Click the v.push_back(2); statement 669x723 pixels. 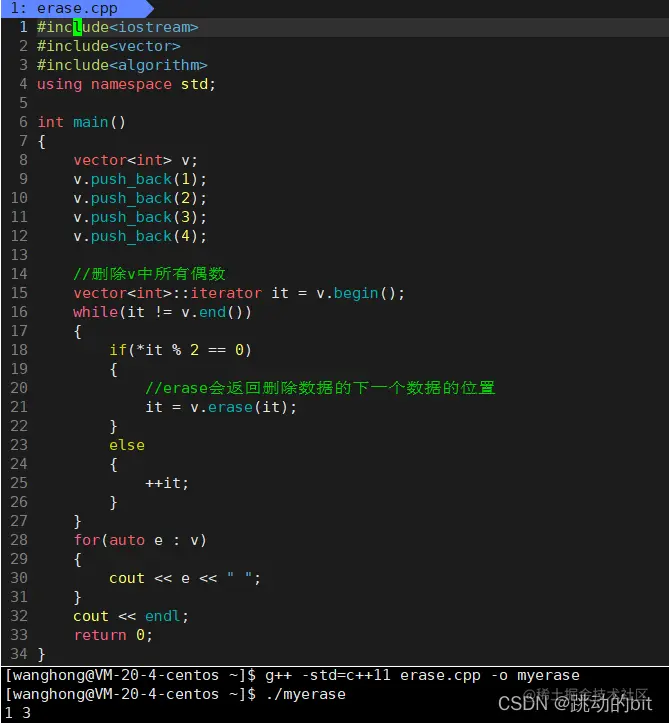pos(140,198)
